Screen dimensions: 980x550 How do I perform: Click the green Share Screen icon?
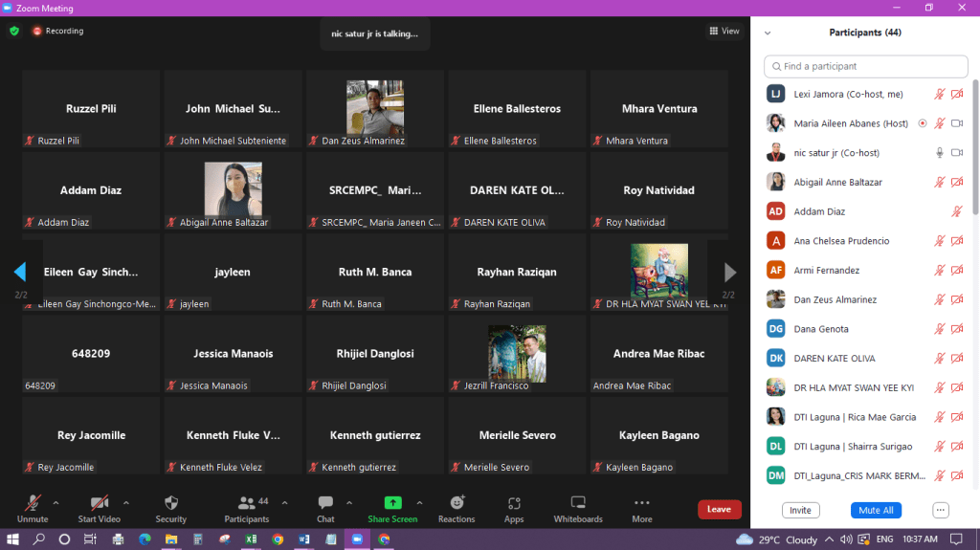click(x=392, y=503)
